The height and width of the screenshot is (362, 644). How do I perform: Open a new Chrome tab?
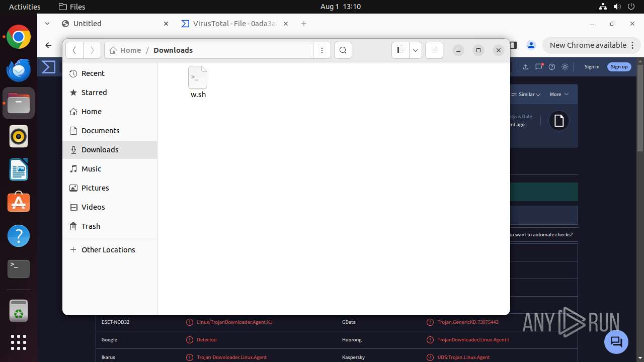click(304, 24)
